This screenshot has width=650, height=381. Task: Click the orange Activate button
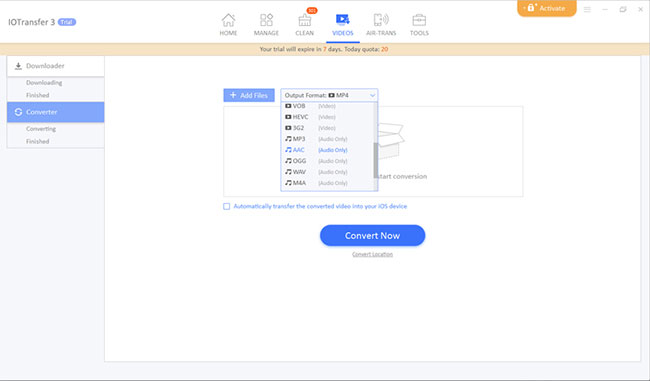547,8
